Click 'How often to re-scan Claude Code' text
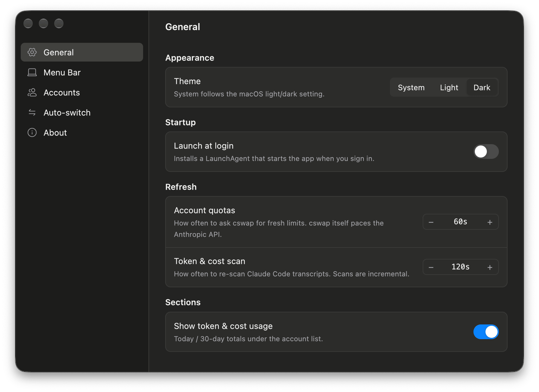 click(x=292, y=274)
